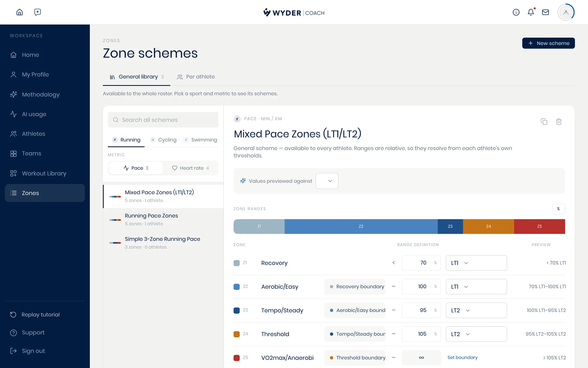Click Set boundary link for Z5
This screenshot has height=368, width=588.
pos(462,357)
